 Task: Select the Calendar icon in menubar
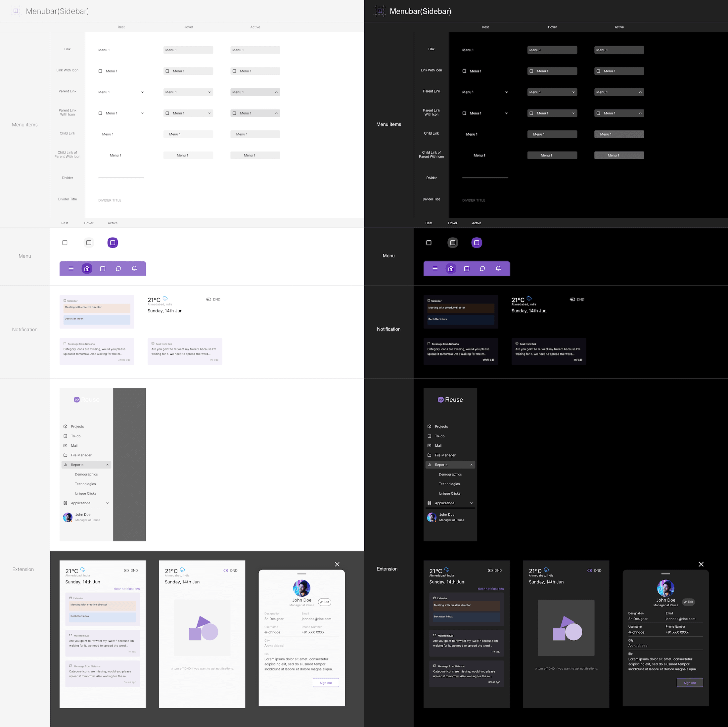point(103,268)
